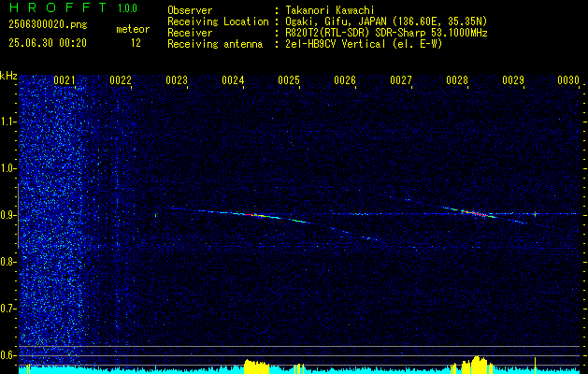The width and height of the screenshot is (588, 374).
Task: Click the 0.9 kHz frequency label
Action: click(x=7, y=215)
